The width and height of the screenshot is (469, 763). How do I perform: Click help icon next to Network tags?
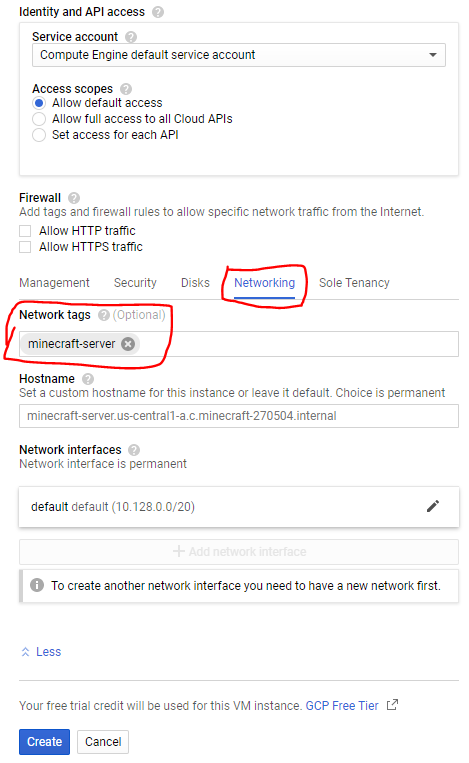click(104, 315)
